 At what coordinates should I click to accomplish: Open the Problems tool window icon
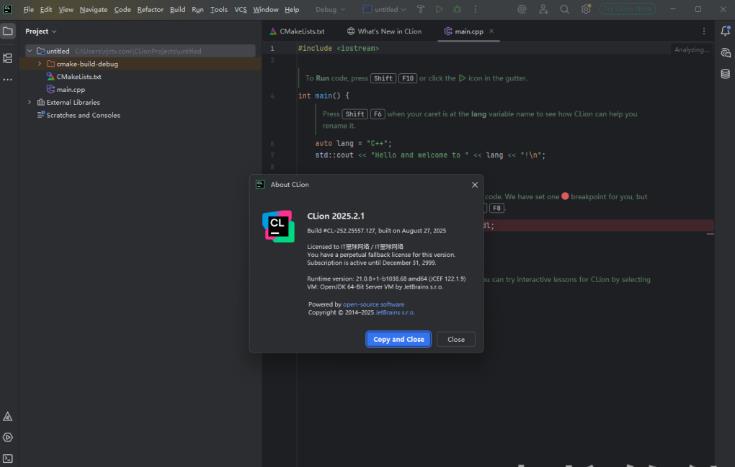point(8,416)
